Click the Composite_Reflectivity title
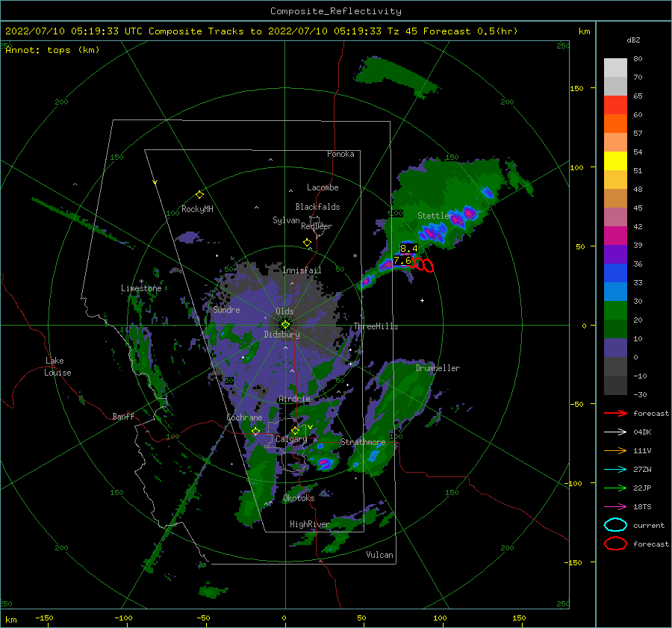Image resolution: width=672 pixels, height=628 pixels. (x=336, y=11)
